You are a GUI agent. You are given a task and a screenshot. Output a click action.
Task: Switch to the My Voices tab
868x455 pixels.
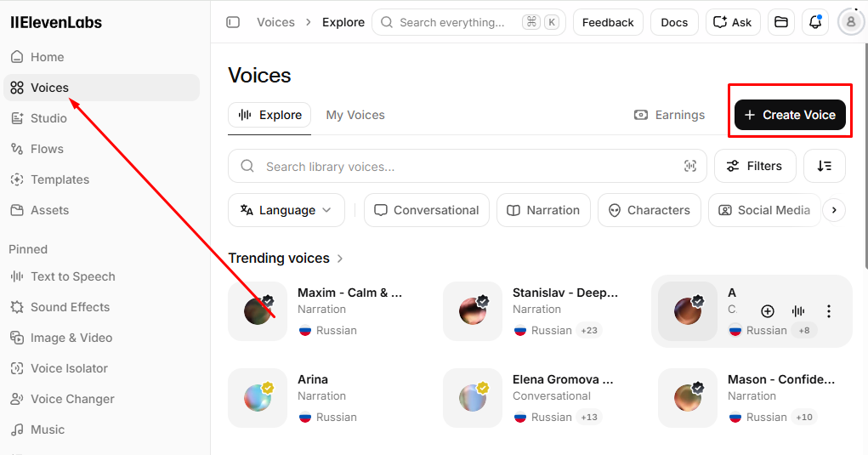click(355, 115)
